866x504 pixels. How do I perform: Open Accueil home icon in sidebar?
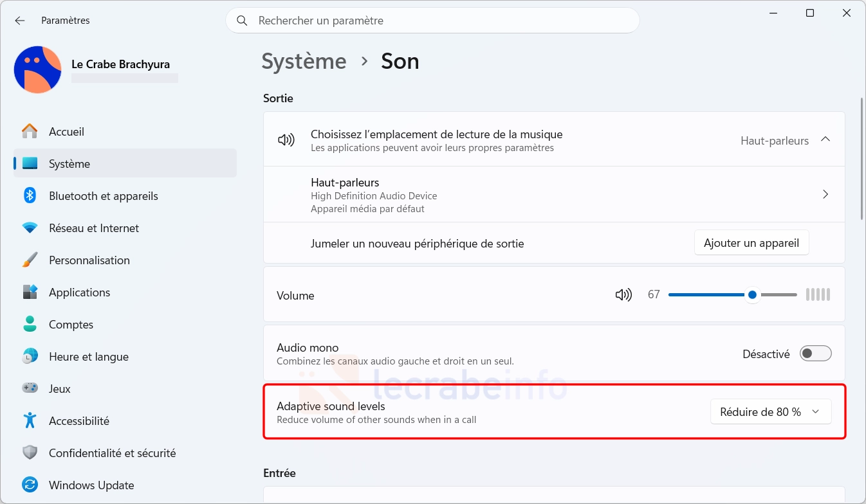point(30,131)
